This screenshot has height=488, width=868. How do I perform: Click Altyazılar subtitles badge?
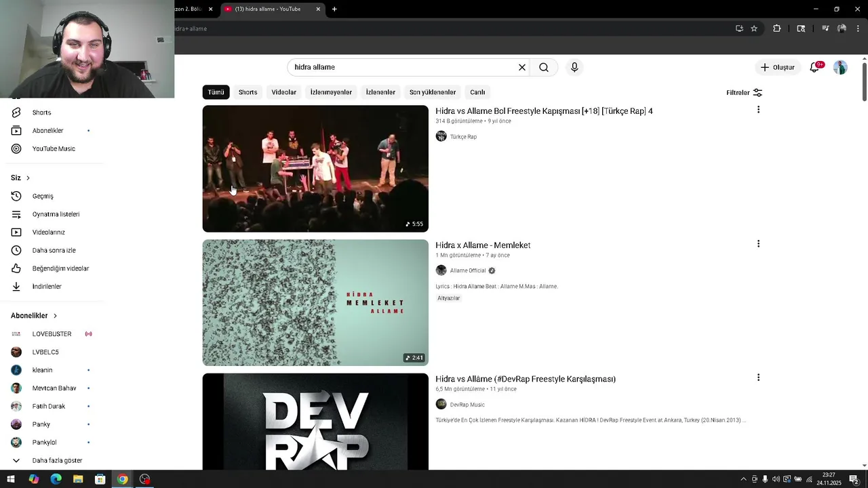(x=449, y=298)
